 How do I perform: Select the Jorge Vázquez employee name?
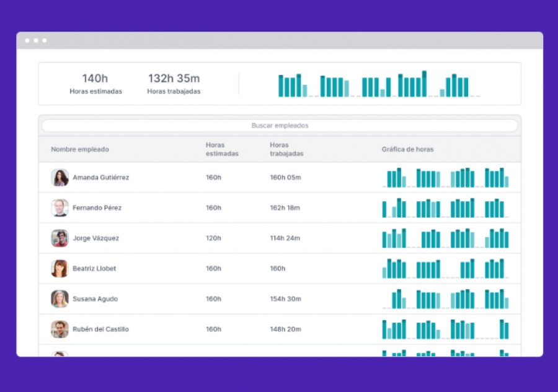coord(95,238)
